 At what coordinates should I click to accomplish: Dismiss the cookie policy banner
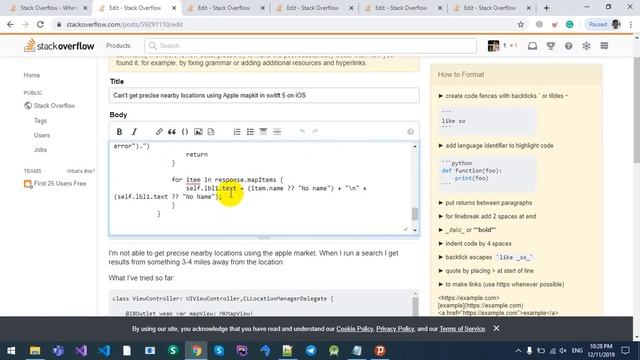click(496, 328)
